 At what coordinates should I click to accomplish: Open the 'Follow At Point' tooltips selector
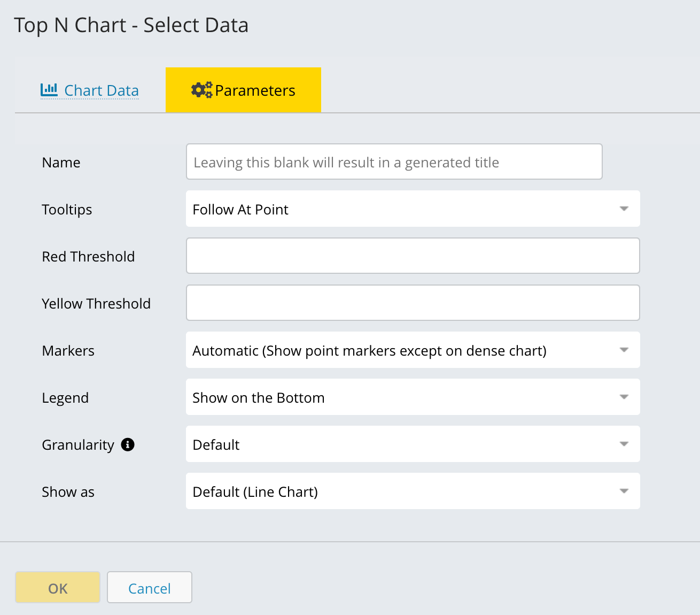(401, 209)
